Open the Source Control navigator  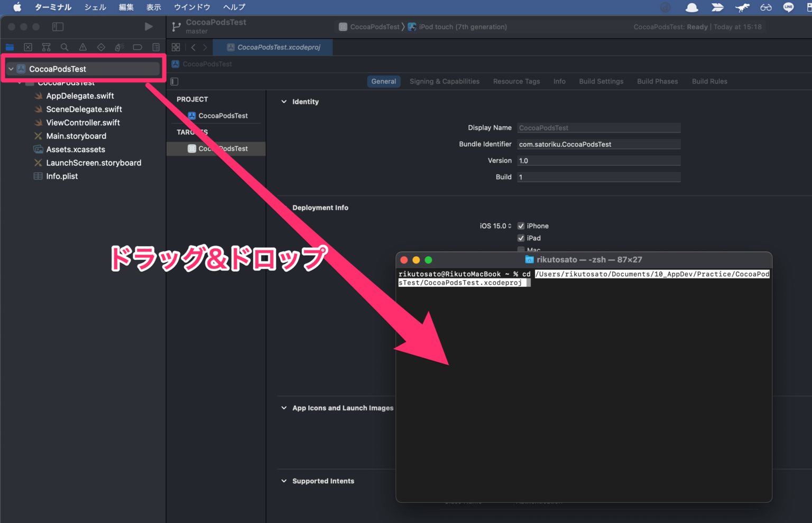[x=28, y=47]
